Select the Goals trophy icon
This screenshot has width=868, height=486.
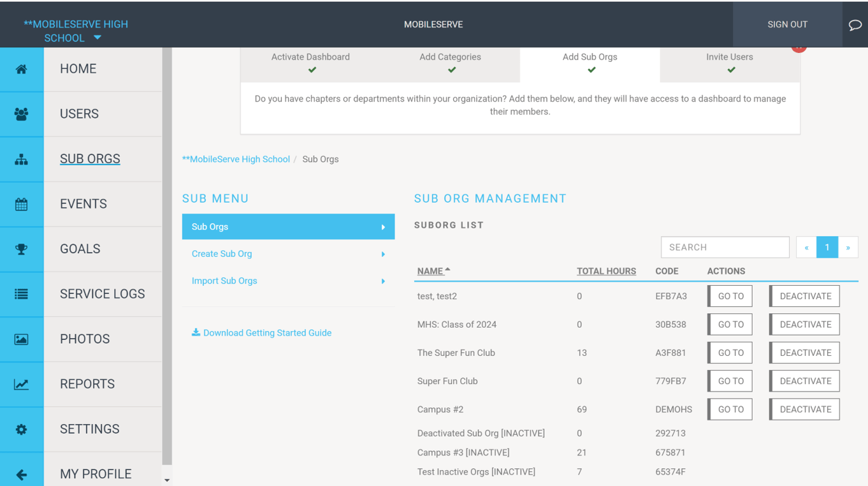point(22,249)
